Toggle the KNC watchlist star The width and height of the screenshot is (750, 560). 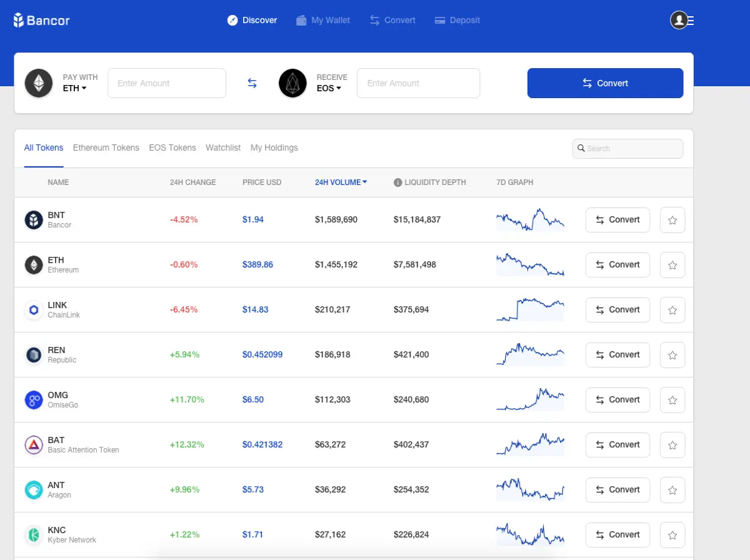(672, 535)
